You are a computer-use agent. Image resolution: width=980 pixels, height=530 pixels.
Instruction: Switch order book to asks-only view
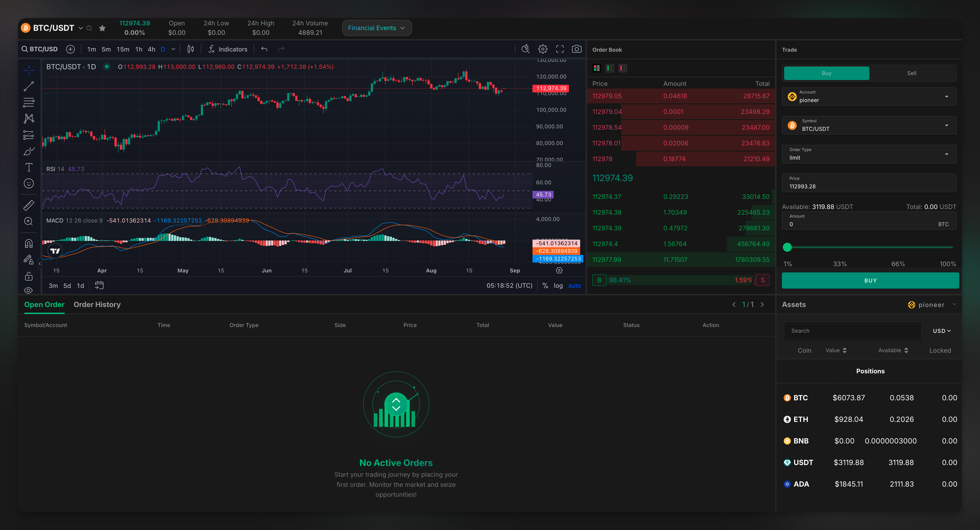click(x=623, y=68)
